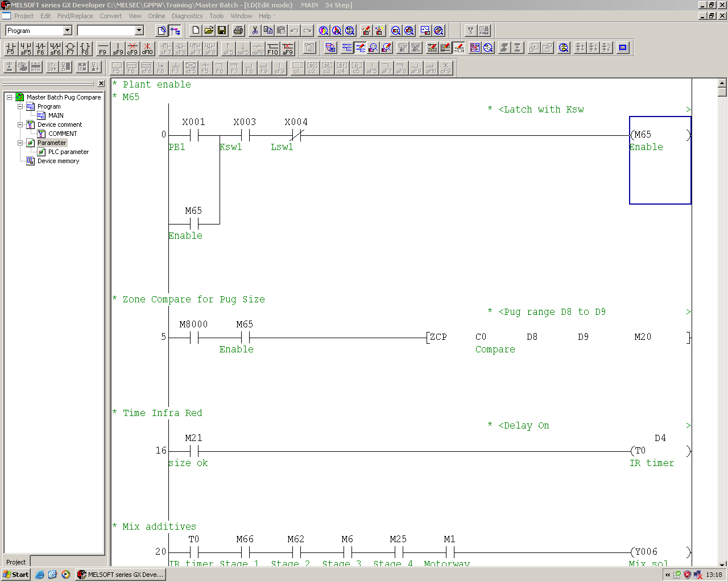
Task: Switch to the Project tab
Action: [x=15, y=562]
